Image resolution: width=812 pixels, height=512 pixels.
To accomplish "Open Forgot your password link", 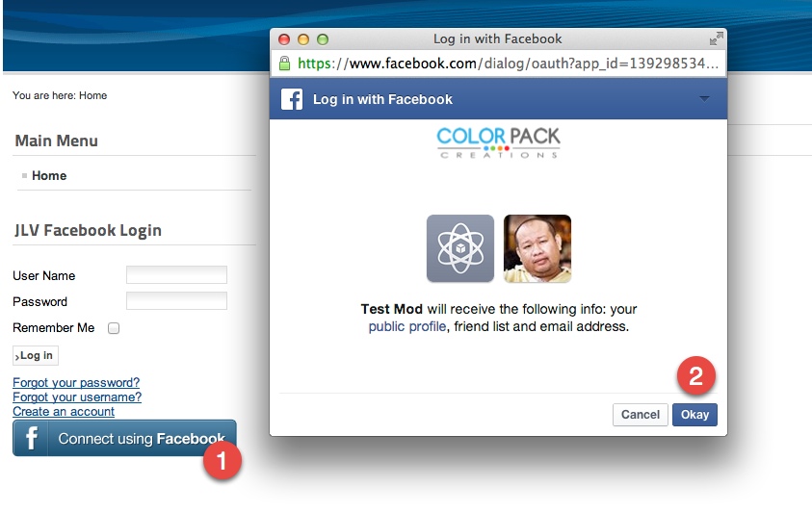I will pos(76,383).
